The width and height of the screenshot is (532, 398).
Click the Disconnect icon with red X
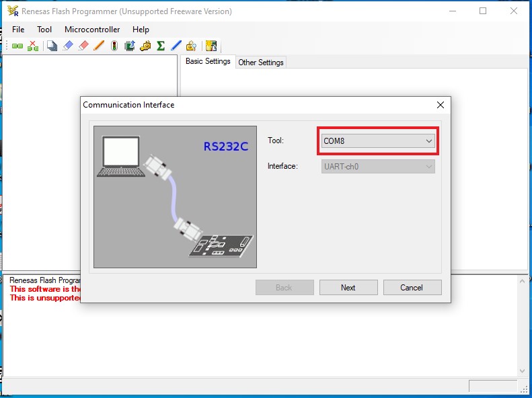pos(32,46)
